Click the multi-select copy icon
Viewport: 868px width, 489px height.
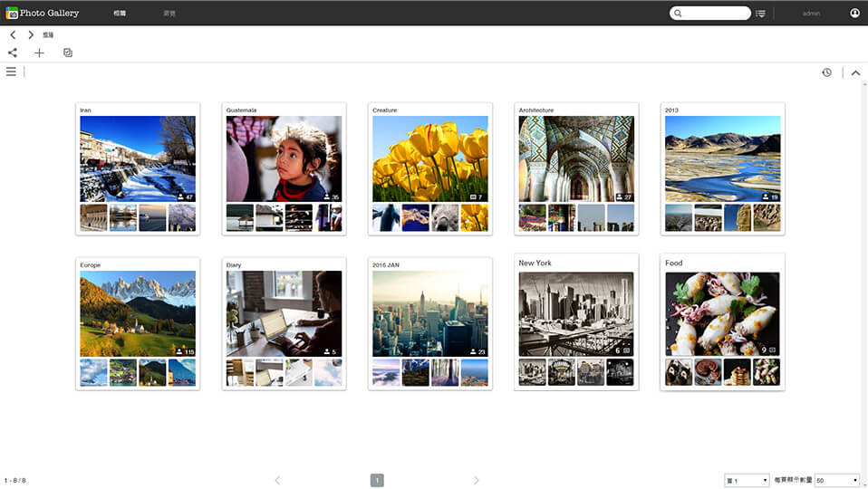tap(68, 53)
